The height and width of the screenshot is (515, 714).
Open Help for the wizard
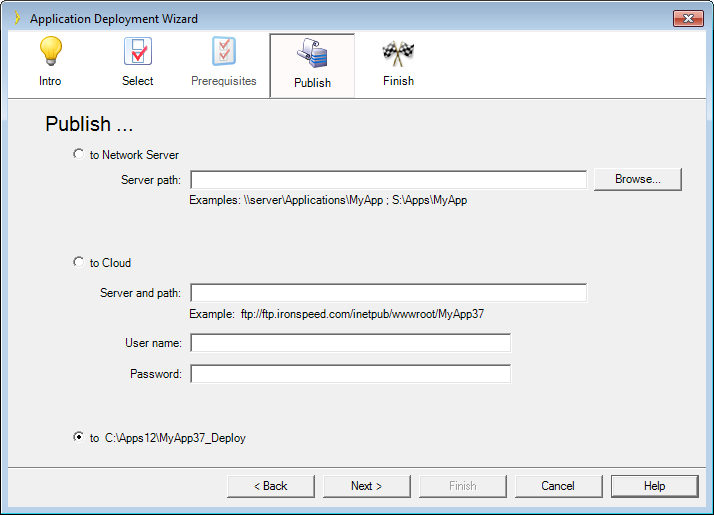point(654,486)
